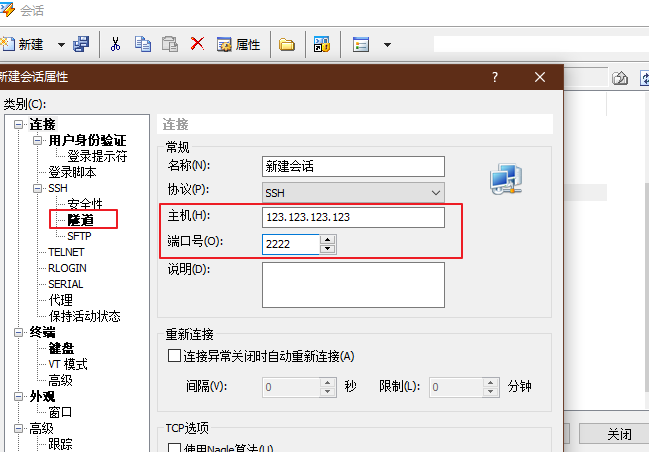The image size is (649, 452).
Task: Select 保持活动状态 in the category tree
Action: [84, 316]
